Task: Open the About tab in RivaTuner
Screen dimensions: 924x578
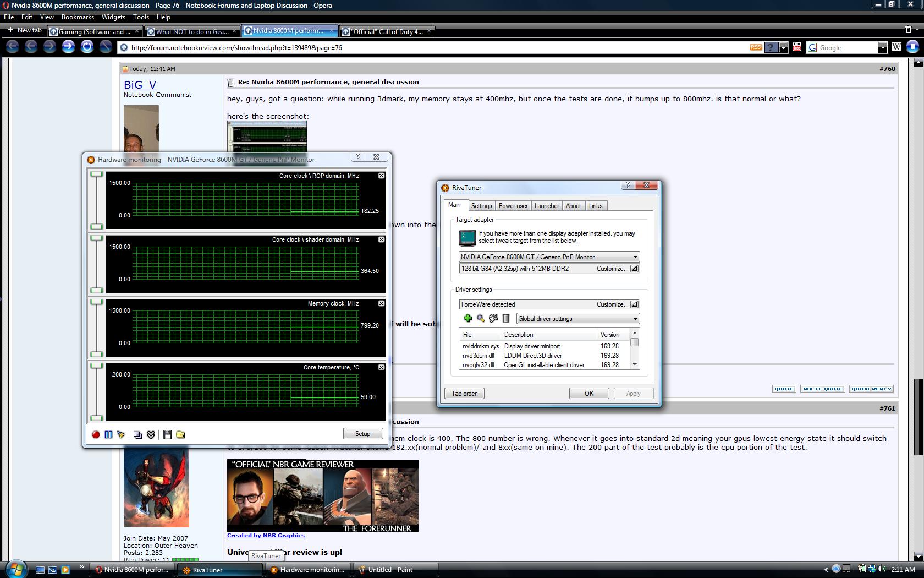Action: tap(573, 206)
